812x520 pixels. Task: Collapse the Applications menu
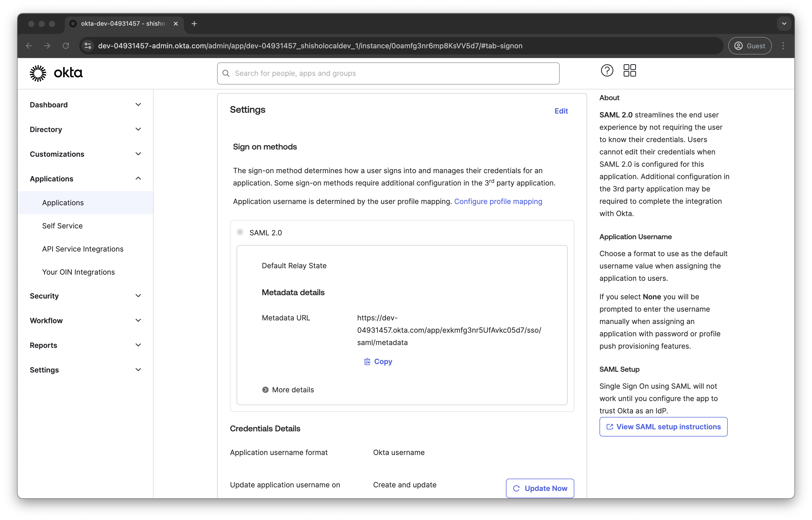[x=85, y=179]
